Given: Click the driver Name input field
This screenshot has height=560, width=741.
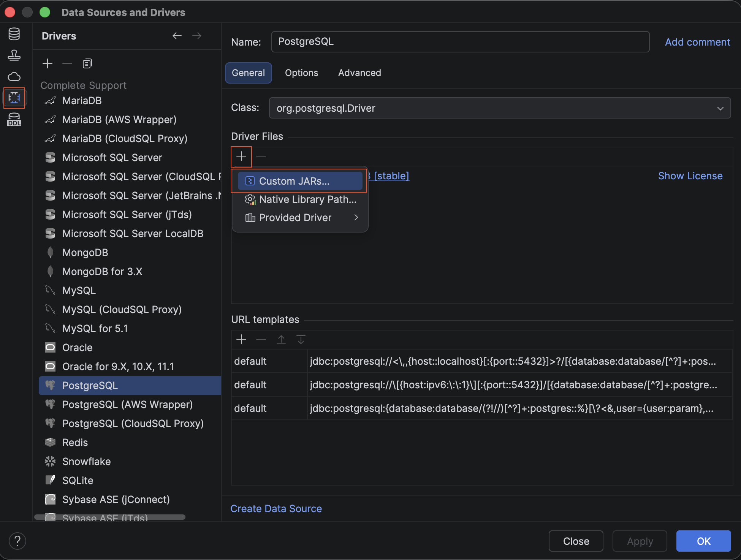Looking at the screenshot, I should tap(460, 42).
